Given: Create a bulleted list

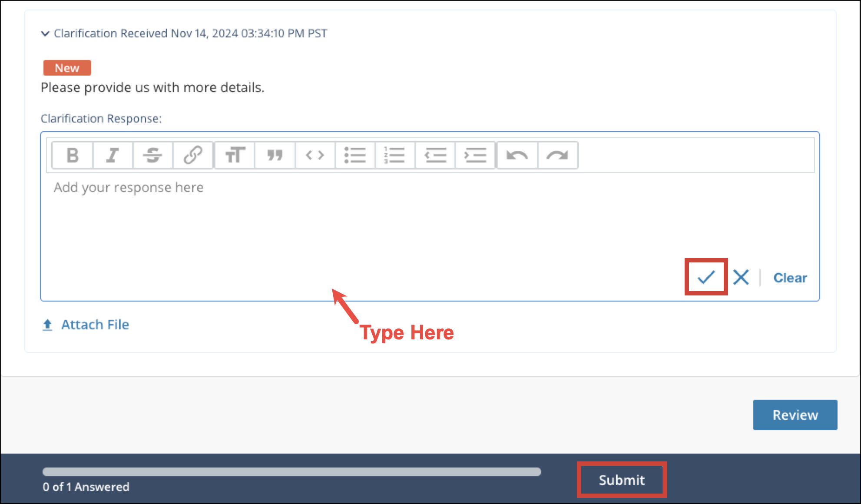Looking at the screenshot, I should tap(355, 155).
